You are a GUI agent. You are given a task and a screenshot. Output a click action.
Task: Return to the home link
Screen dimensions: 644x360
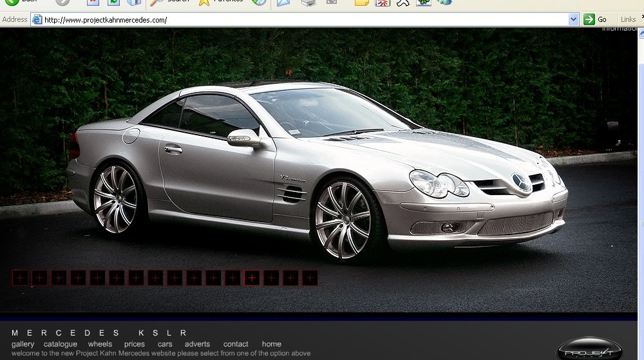272,344
